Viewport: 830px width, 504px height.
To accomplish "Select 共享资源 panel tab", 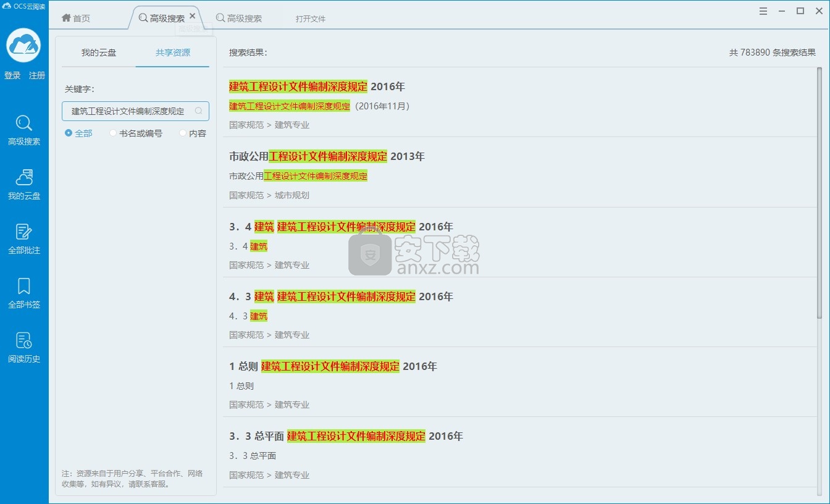I will click(x=173, y=52).
